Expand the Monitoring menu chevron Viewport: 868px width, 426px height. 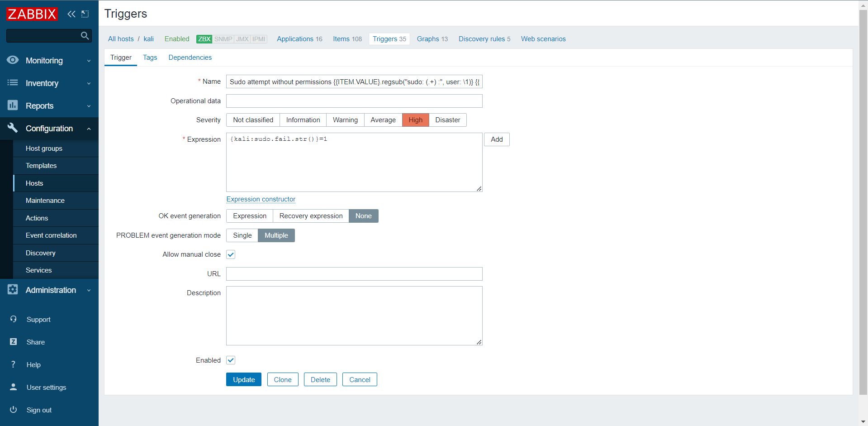[x=89, y=61]
